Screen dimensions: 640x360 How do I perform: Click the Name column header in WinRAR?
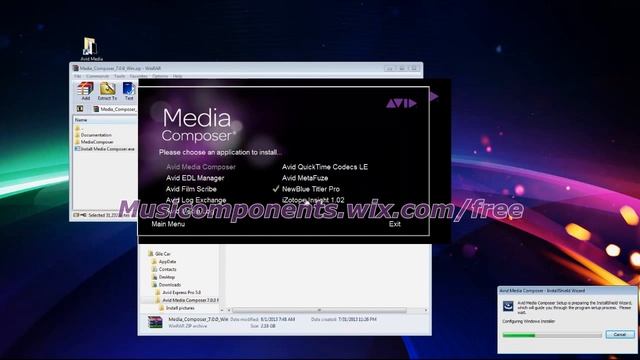[x=105, y=120]
